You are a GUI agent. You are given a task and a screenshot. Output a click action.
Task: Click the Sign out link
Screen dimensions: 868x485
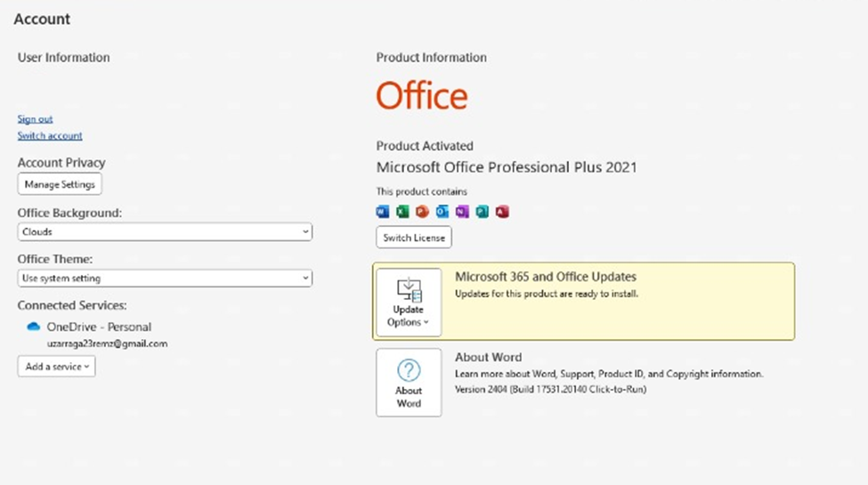click(x=35, y=119)
